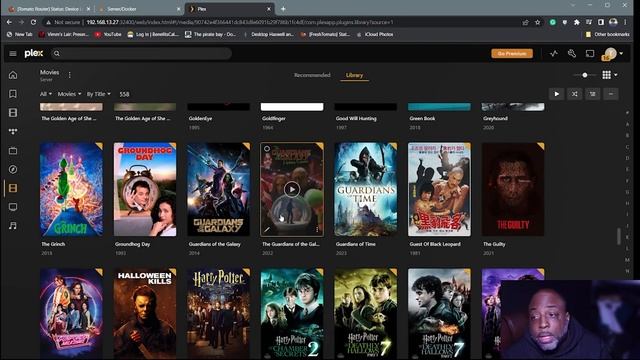Open the browser extensions puzzle icon

(x=576, y=22)
